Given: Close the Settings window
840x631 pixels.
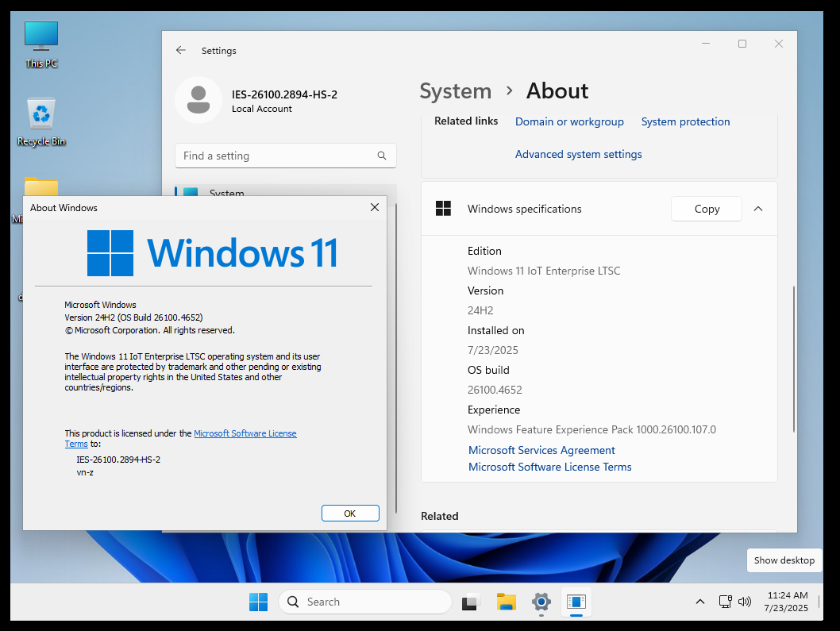Looking at the screenshot, I should [778, 44].
